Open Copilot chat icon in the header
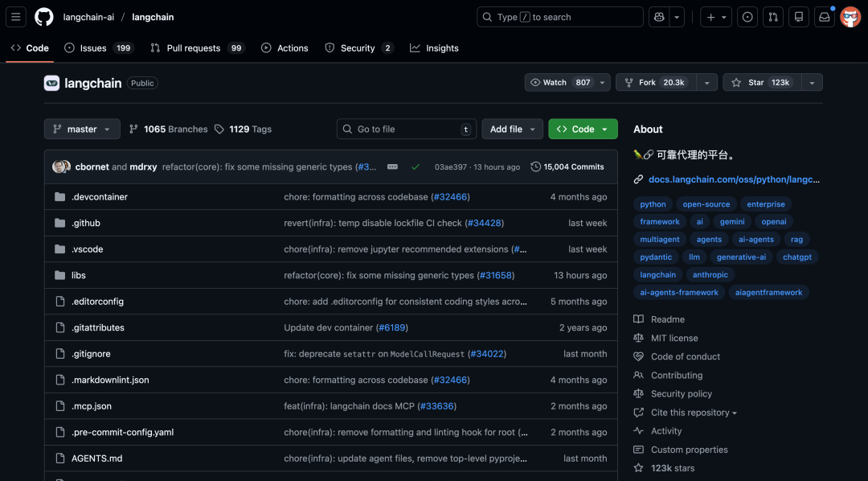 (660, 16)
